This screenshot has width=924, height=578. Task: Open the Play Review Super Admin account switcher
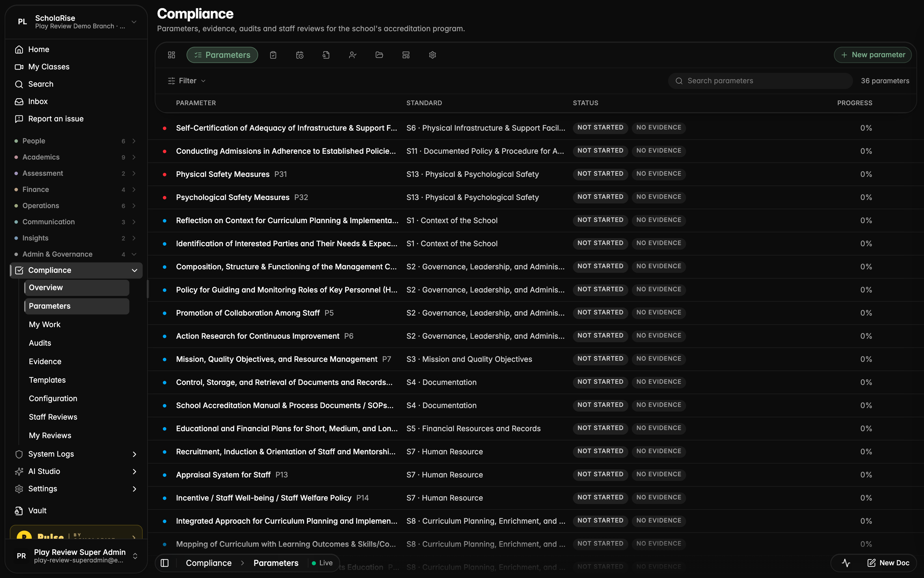pyautogui.click(x=76, y=556)
